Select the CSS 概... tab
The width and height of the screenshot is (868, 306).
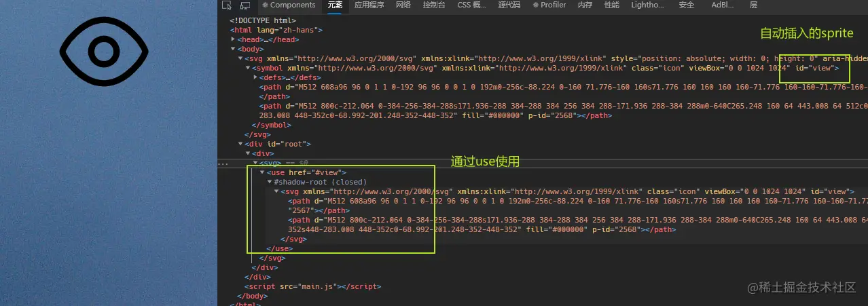[471, 5]
